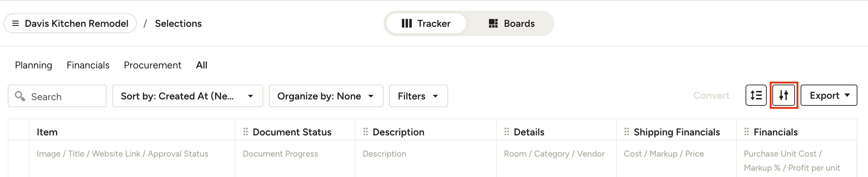Expand the Export dropdown menu
Image resolution: width=868 pixels, height=177 pixels.
829,95
